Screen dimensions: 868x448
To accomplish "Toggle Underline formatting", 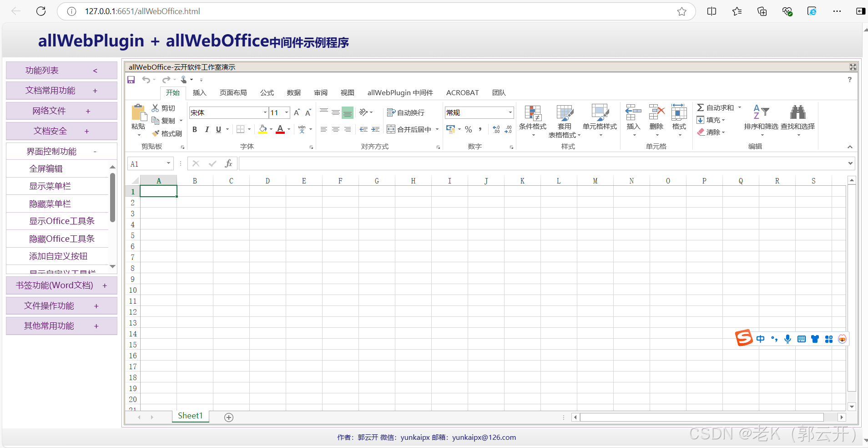I will click(x=218, y=129).
